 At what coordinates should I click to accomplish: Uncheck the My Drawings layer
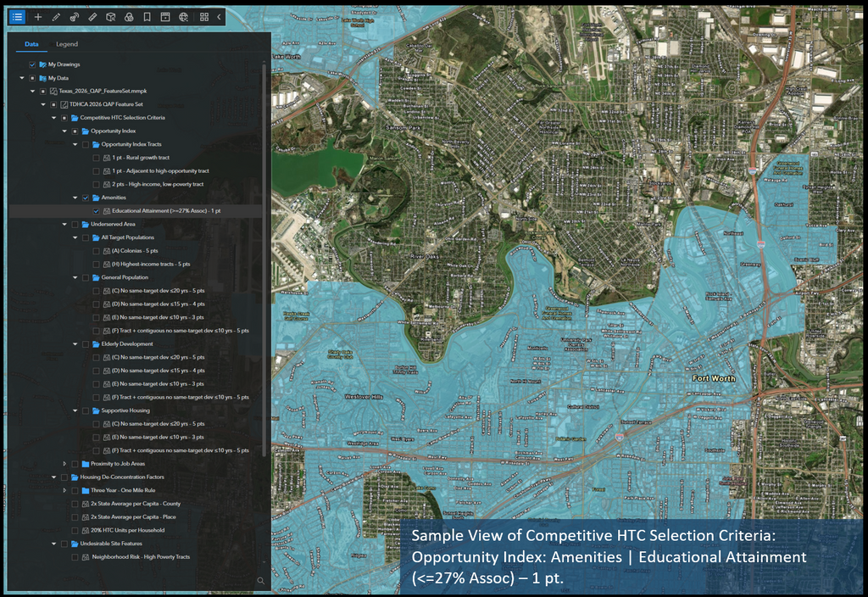click(x=31, y=64)
